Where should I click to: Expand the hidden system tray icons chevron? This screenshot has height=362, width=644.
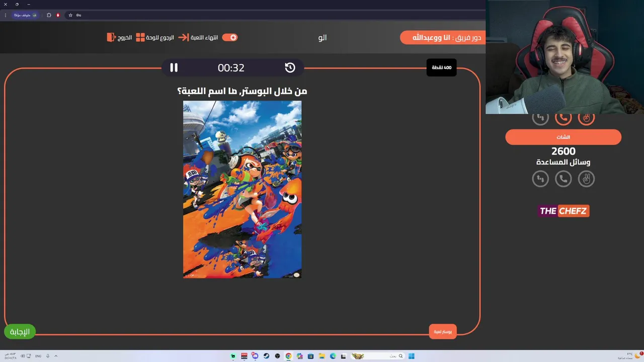56,356
